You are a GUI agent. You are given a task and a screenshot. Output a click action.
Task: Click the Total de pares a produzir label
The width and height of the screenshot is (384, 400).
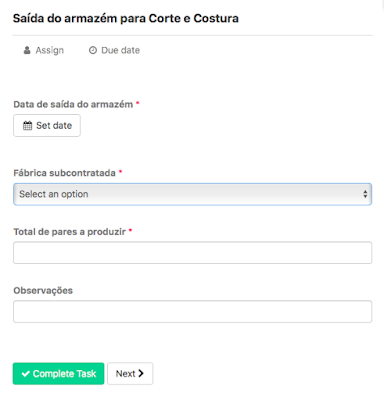coord(70,232)
